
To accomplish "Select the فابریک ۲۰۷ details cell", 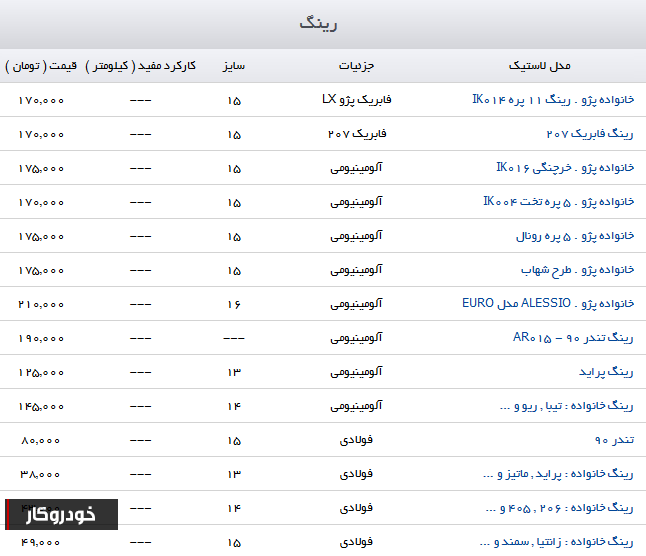I will click(x=357, y=134).
